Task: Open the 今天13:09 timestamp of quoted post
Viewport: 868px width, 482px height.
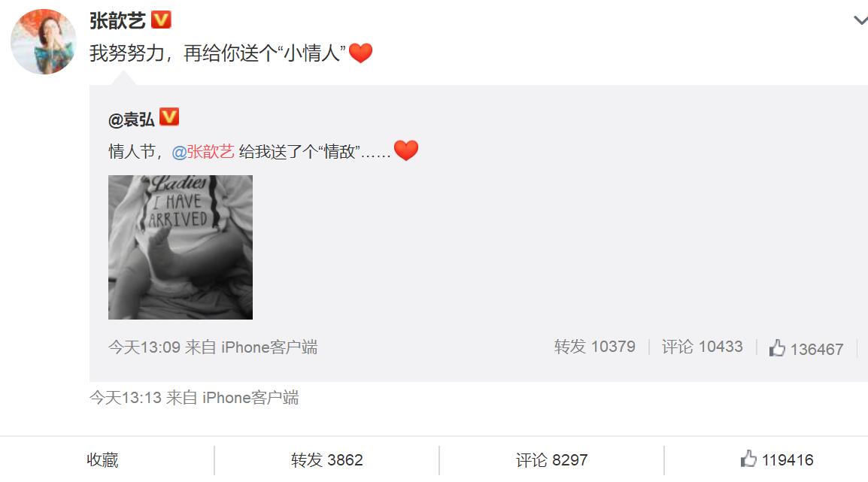Action: pyautogui.click(x=144, y=347)
